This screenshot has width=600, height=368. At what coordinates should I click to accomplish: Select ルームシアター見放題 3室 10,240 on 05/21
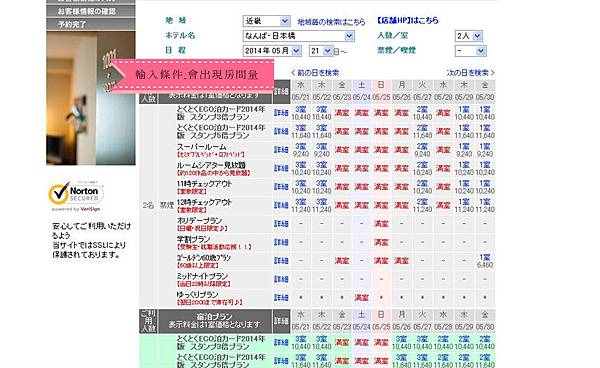301,168
